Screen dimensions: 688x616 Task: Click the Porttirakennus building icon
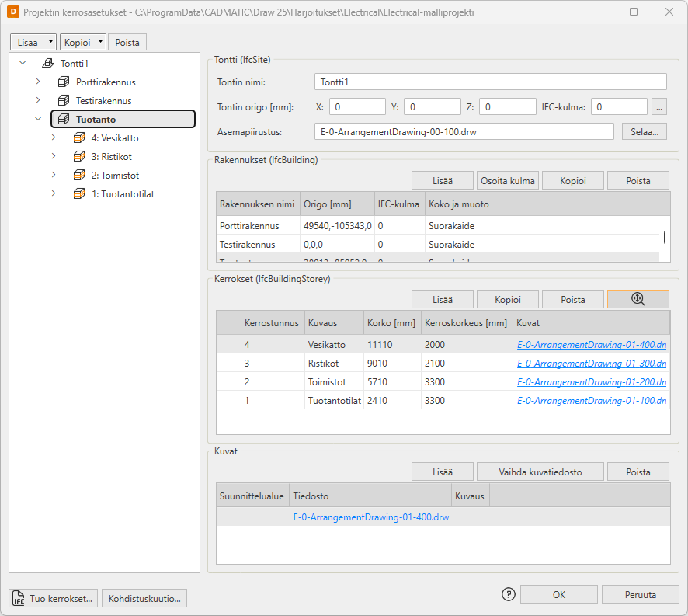coord(64,82)
